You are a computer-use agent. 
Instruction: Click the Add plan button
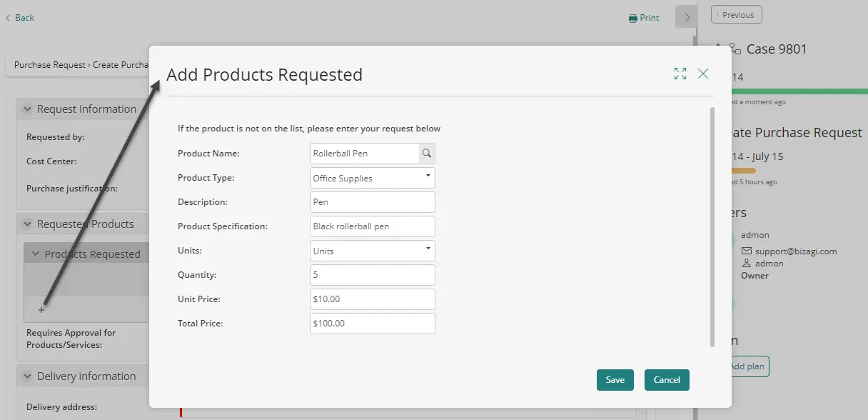pyautogui.click(x=747, y=366)
